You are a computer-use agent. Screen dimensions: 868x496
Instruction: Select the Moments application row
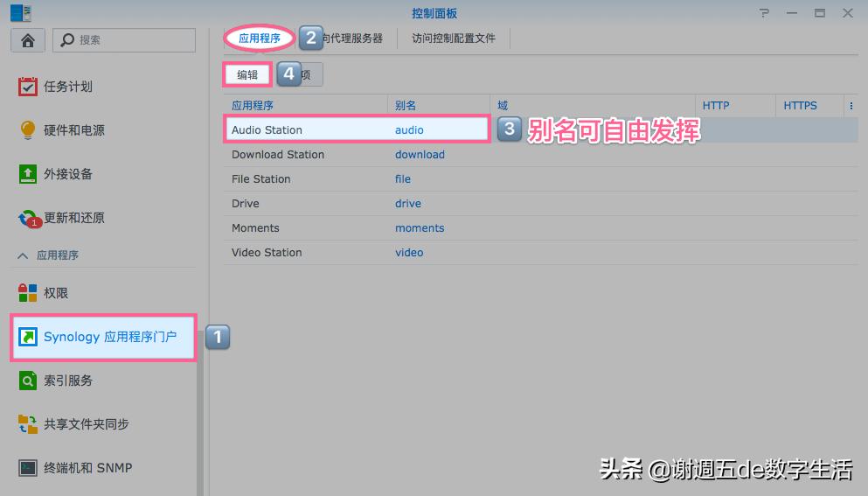click(x=541, y=227)
